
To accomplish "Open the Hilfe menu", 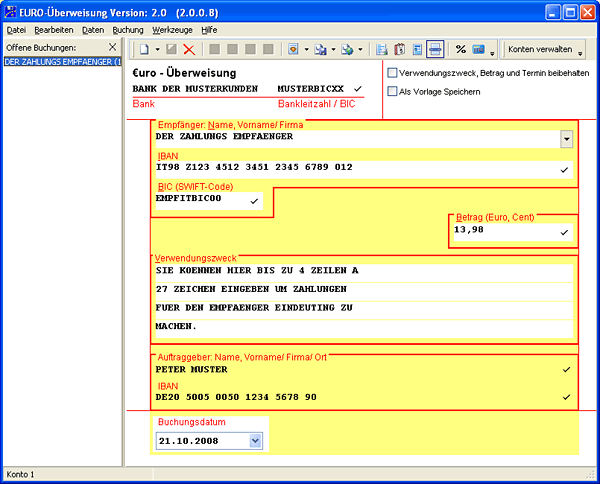I will pos(209,30).
